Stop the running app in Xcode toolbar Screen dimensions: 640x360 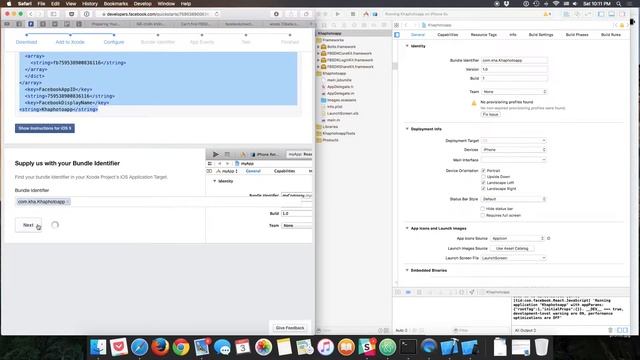(x=353, y=14)
